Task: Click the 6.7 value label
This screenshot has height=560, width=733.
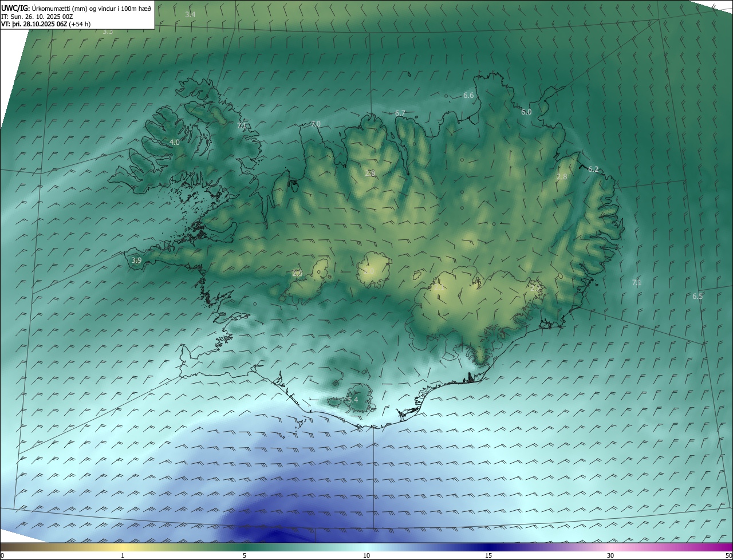Action: pos(400,113)
